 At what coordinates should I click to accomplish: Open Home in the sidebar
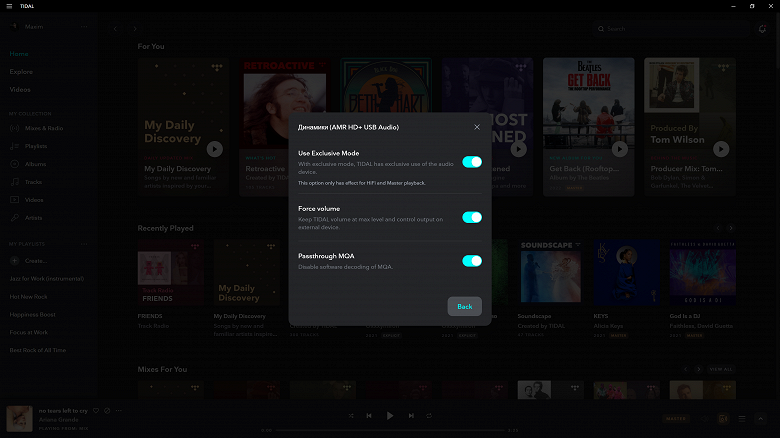19,54
